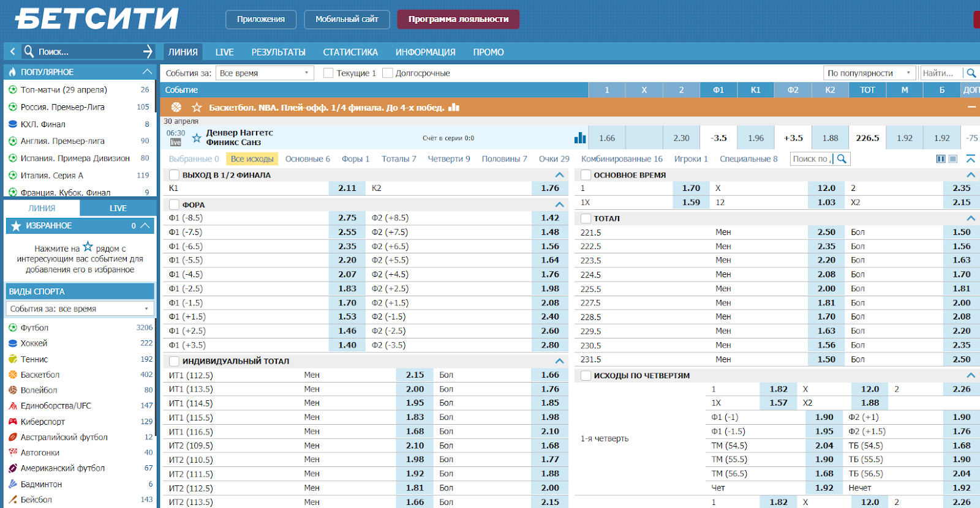The width and height of the screenshot is (980, 508).
Task: Switch sidebar to LIVE tab
Action: pos(118,208)
